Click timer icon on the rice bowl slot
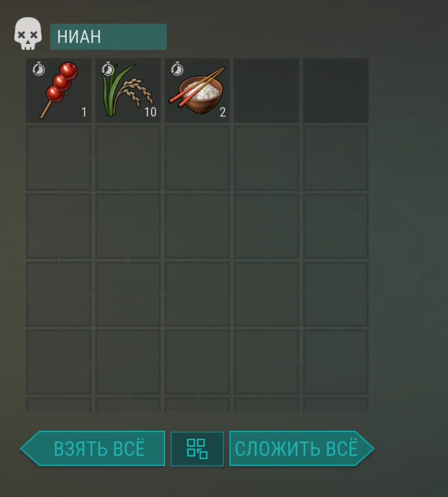The image size is (448, 497). tap(177, 69)
